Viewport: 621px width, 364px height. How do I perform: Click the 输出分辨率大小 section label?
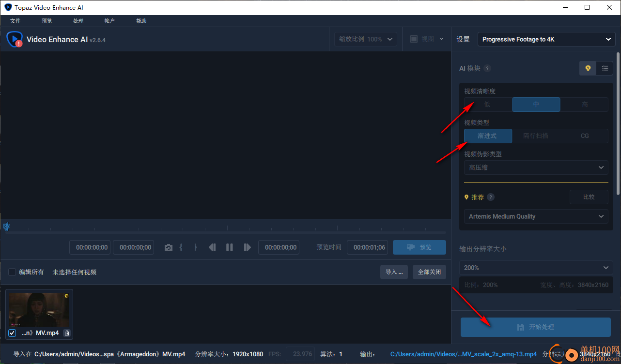tap(483, 249)
